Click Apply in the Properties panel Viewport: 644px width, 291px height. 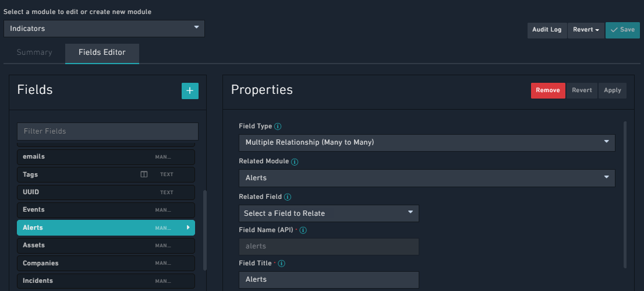pyautogui.click(x=613, y=90)
